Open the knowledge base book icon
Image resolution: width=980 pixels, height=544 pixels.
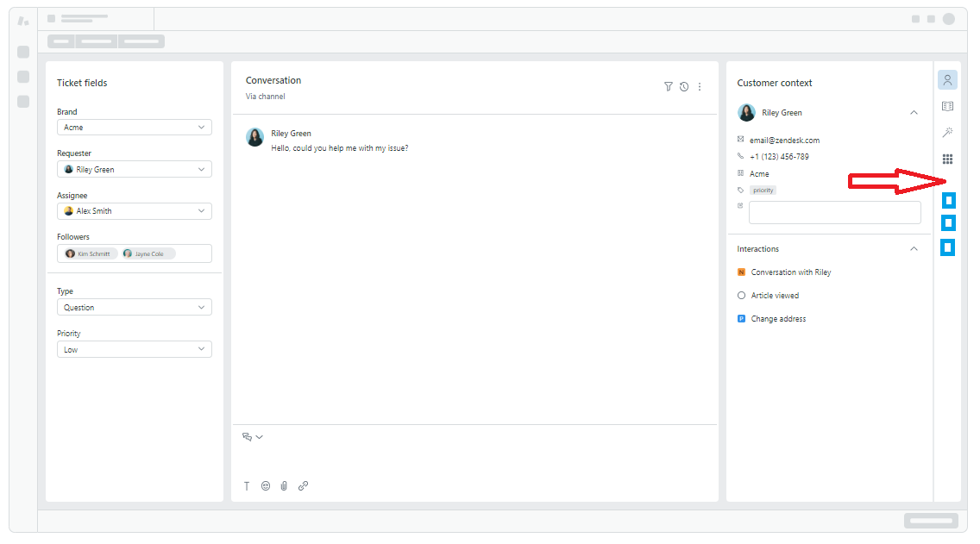[947, 106]
